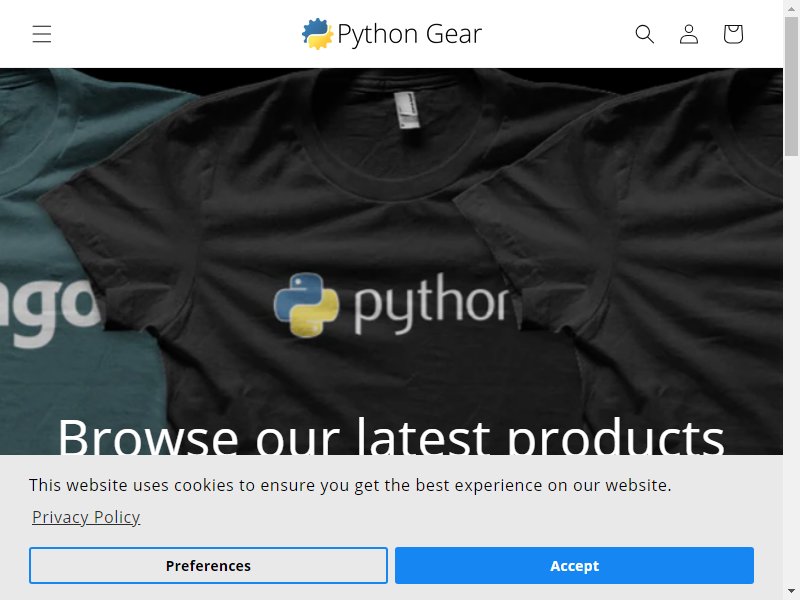The height and width of the screenshot is (600, 800).
Task: Click the scrollbar up arrow
Action: 791,8
